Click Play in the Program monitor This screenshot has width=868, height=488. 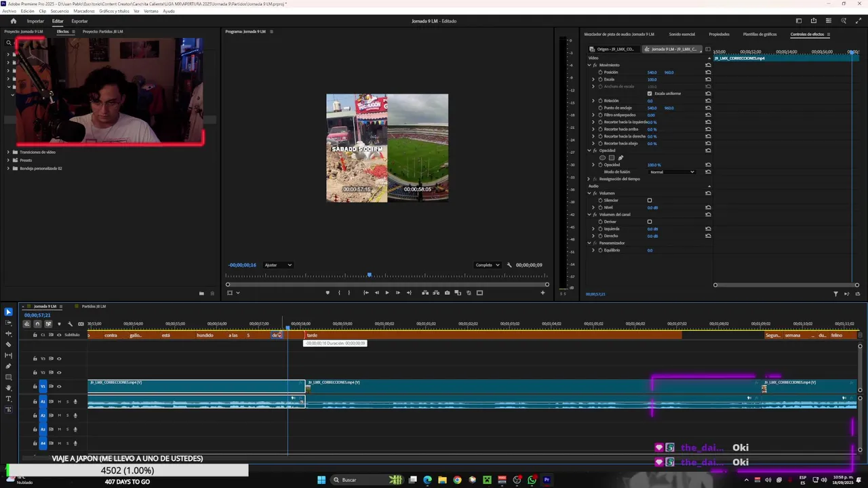(387, 293)
